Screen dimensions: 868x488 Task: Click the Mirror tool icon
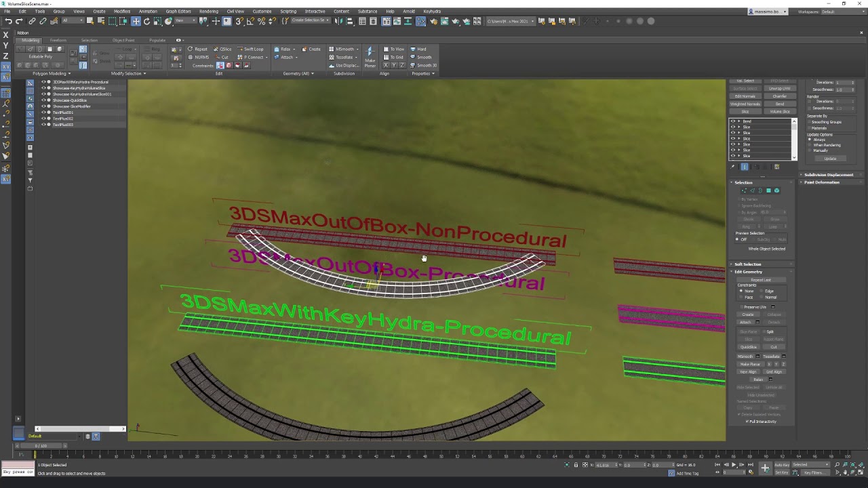click(x=338, y=21)
